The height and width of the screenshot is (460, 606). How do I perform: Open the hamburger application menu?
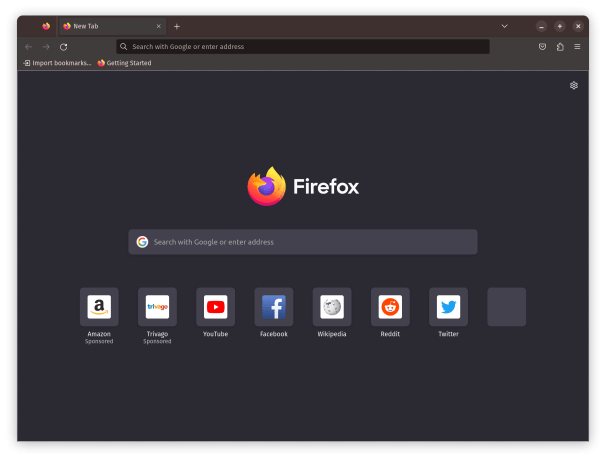click(x=577, y=47)
